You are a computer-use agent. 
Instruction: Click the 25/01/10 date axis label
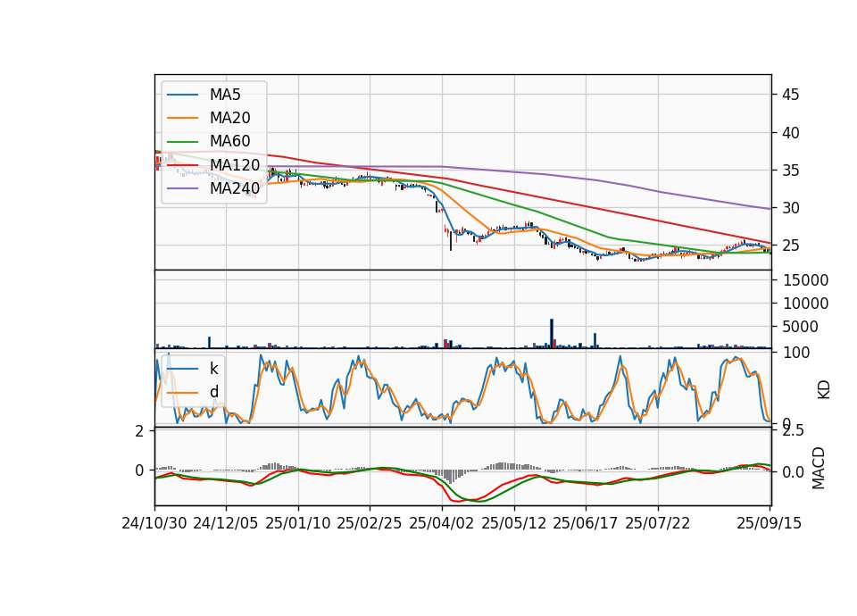click(x=298, y=523)
